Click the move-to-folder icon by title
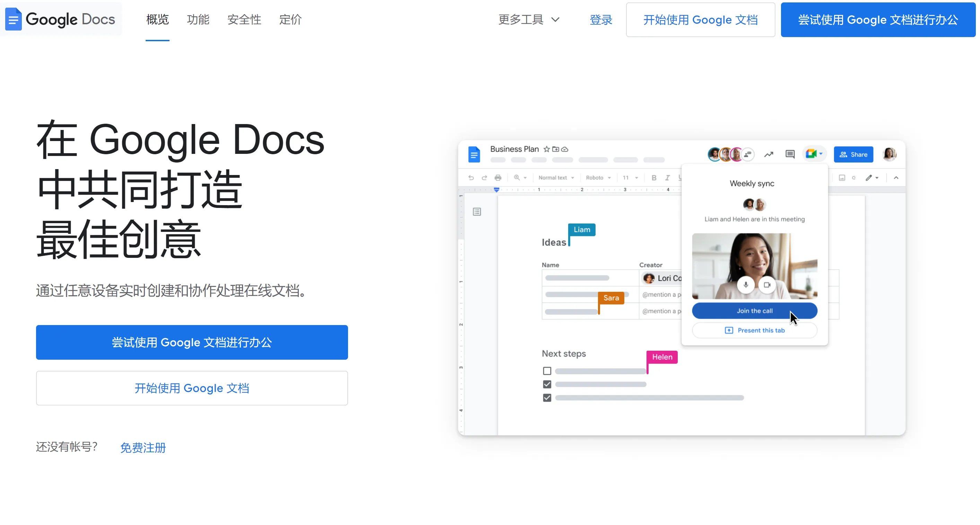 click(555, 149)
